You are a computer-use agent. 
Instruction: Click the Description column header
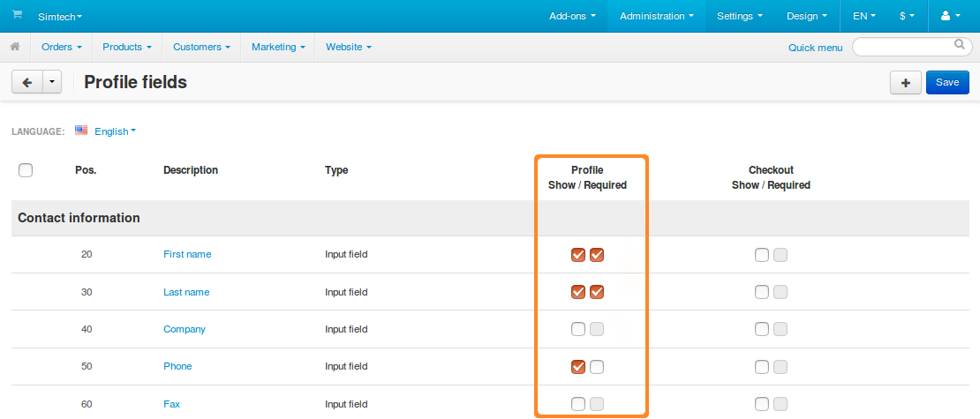coord(191,170)
